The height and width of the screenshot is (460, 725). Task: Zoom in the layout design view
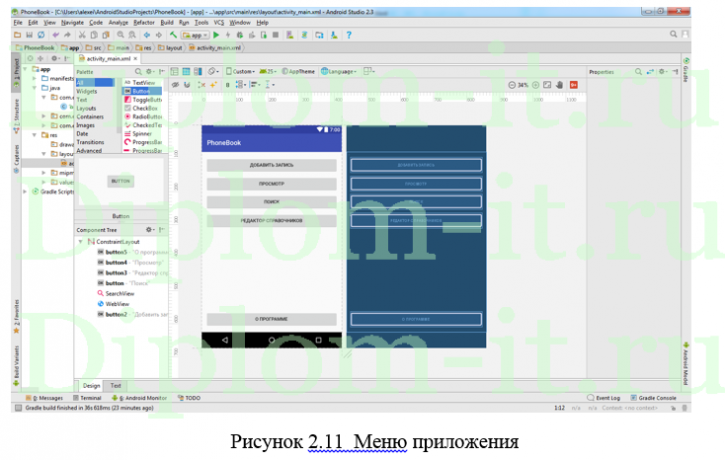[535, 85]
